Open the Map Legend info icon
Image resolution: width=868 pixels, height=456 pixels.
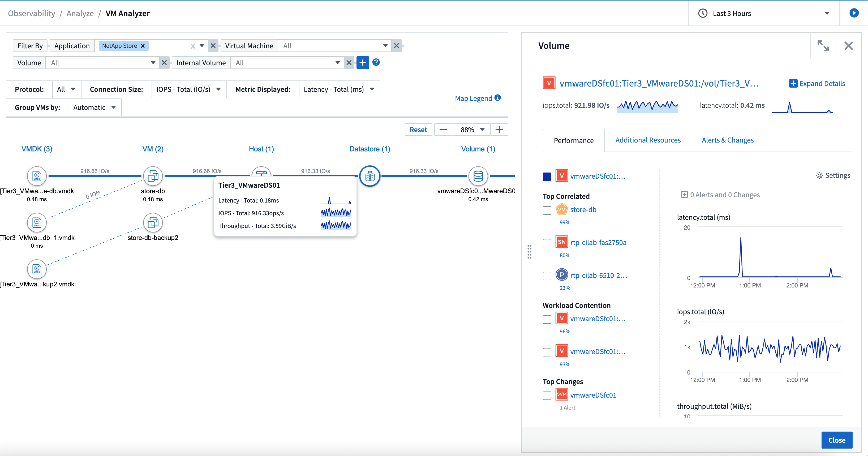498,98
